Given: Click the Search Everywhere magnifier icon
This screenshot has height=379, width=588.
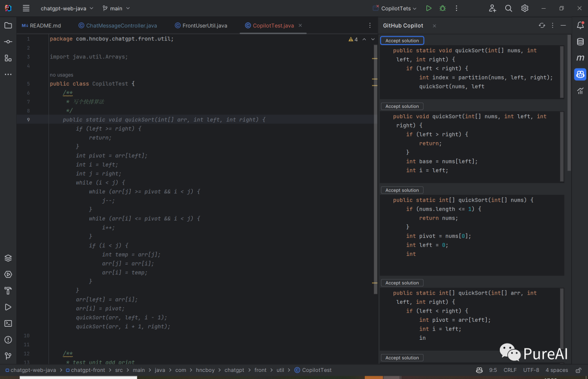Looking at the screenshot, I should [x=509, y=8].
